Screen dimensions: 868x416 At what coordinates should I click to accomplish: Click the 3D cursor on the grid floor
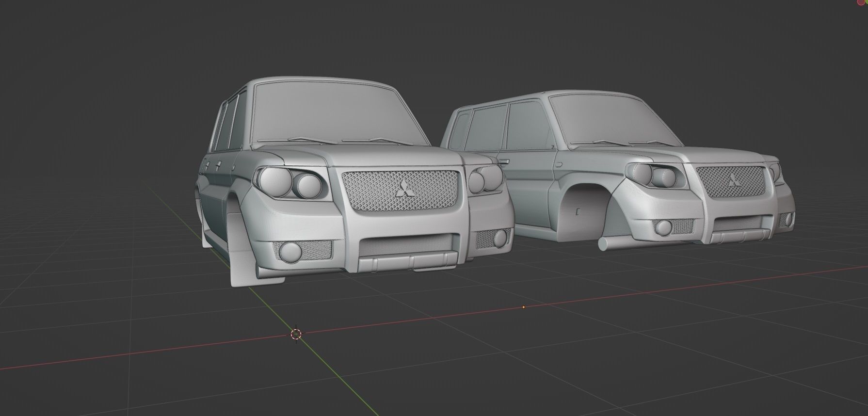click(296, 334)
